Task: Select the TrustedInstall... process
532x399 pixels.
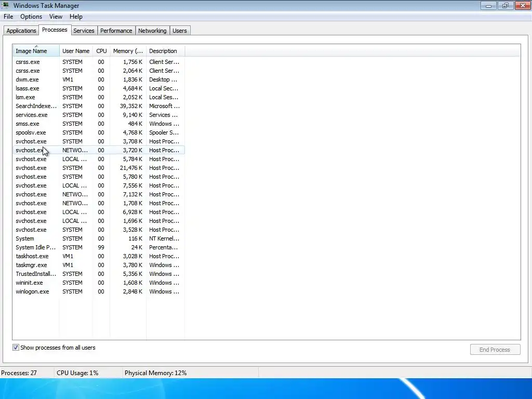Action: pyautogui.click(x=99, y=274)
